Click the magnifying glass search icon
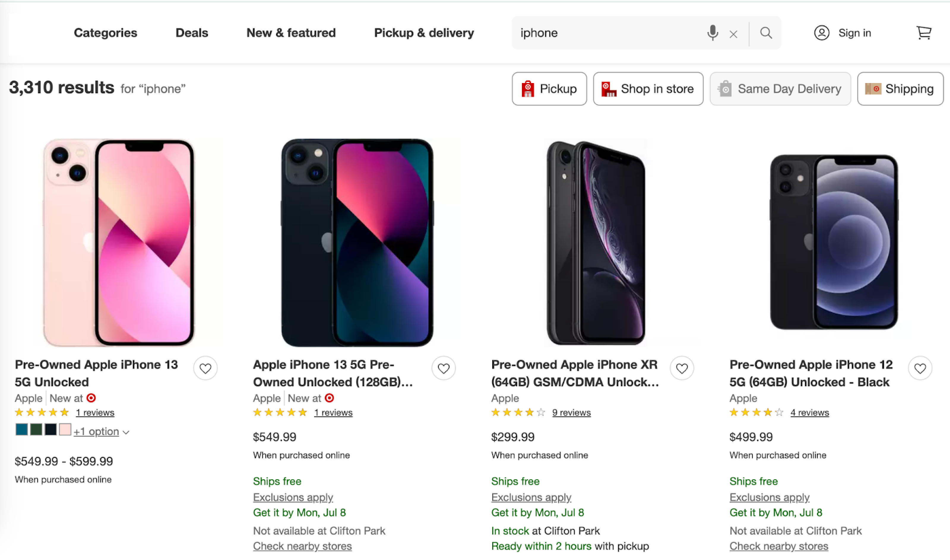This screenshot has width=950, height=560. pos(766,33)
